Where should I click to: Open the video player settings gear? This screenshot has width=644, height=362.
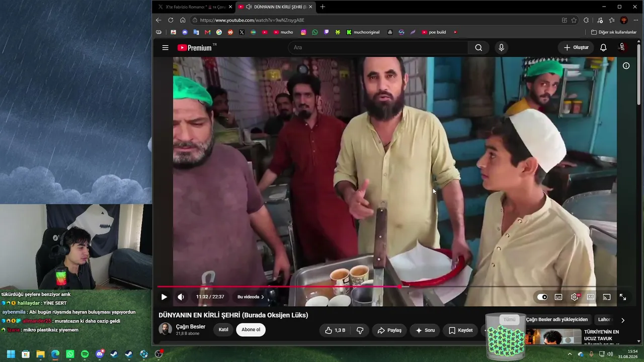575,297
